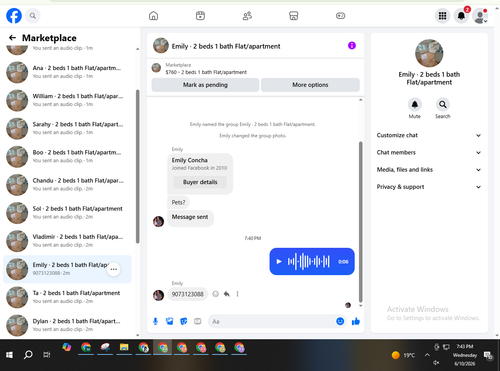Open the options menu for Emily conversation row

(114, 269)
